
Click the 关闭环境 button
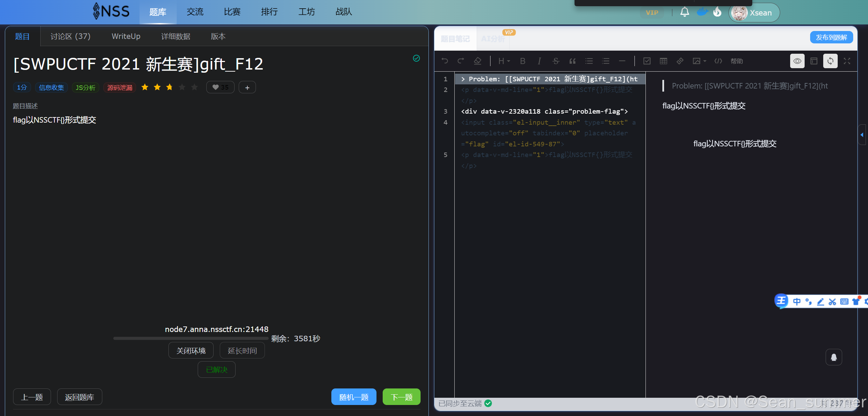191,351
